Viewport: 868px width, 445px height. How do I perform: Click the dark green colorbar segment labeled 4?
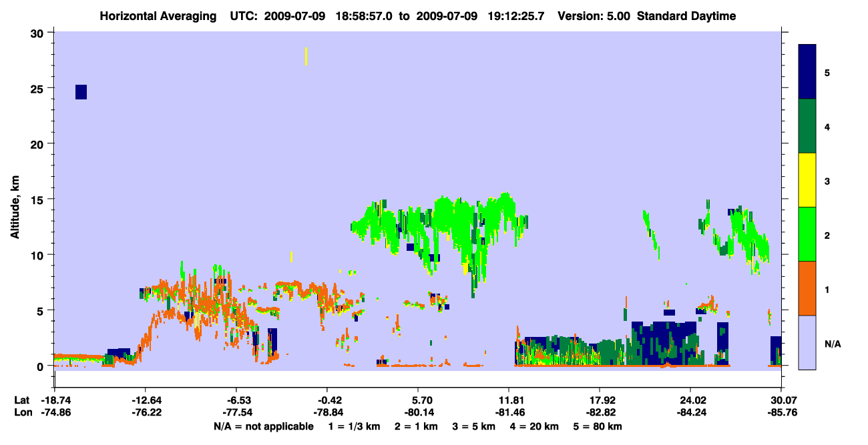(x=807, y=126)
